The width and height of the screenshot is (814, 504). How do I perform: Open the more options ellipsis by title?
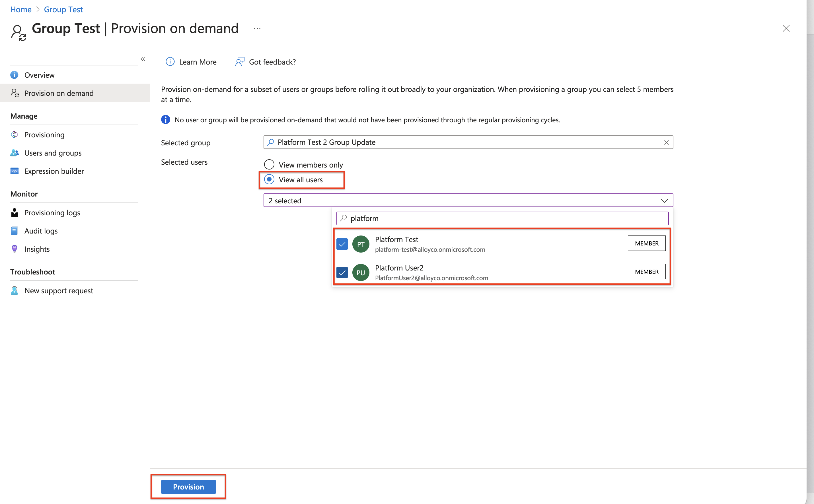pos(257,29)
